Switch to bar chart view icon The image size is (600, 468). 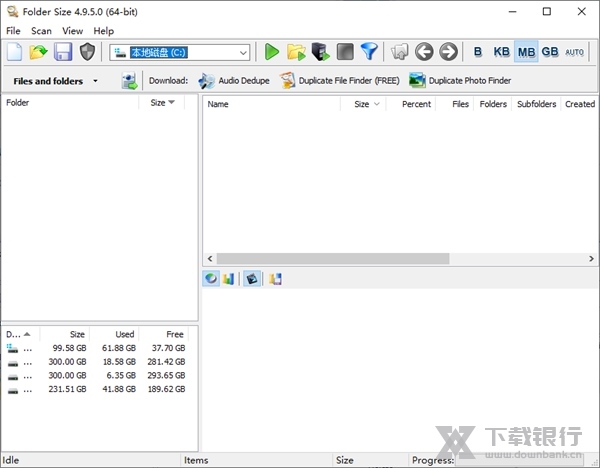click(229, 279)
